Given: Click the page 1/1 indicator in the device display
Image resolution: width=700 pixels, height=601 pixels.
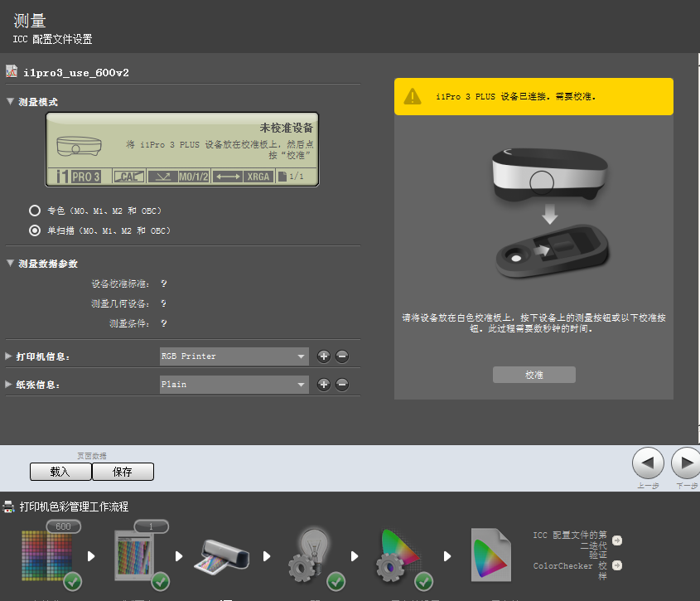Looking at the screenshot, I should tap(291, 177).
